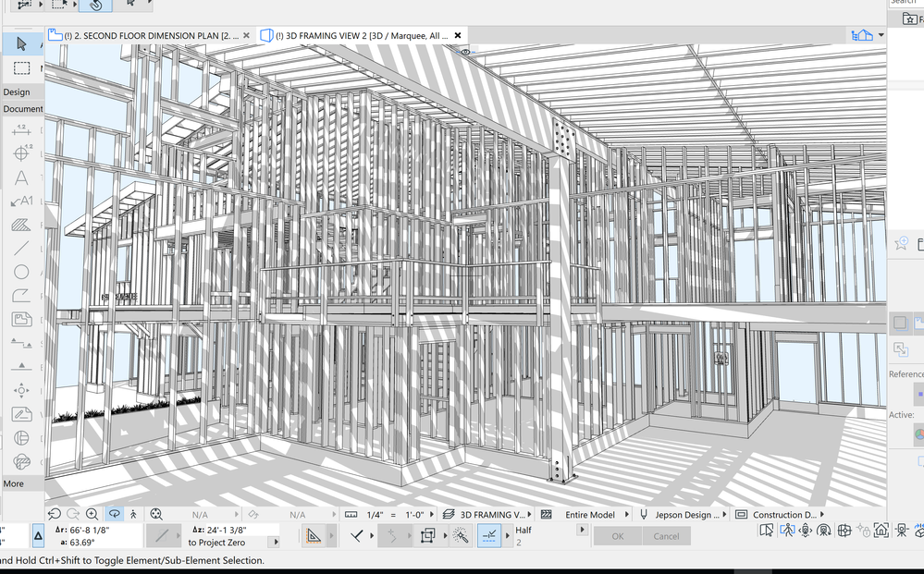The image size is (924, 574).
Task: Expand the Document toolbox section
Action: click(22, 109)
